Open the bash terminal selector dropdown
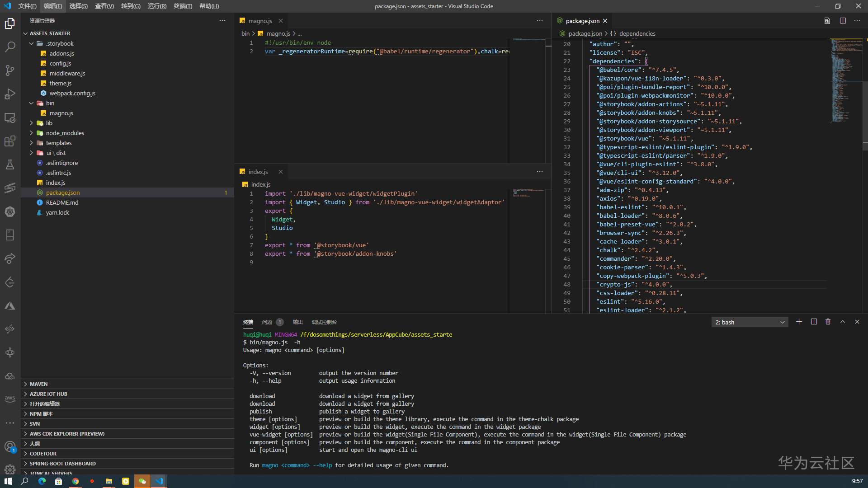The width and height of the screenshot is (868, 488). 750,322
